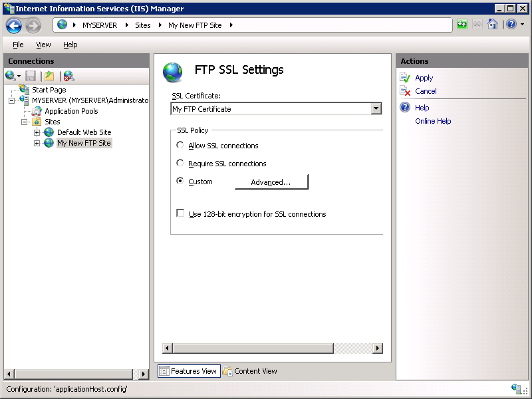The width and height of the screenshot is (532, 399).
Task: Collapse the Sites tree node
Action: tap(25, 122)
